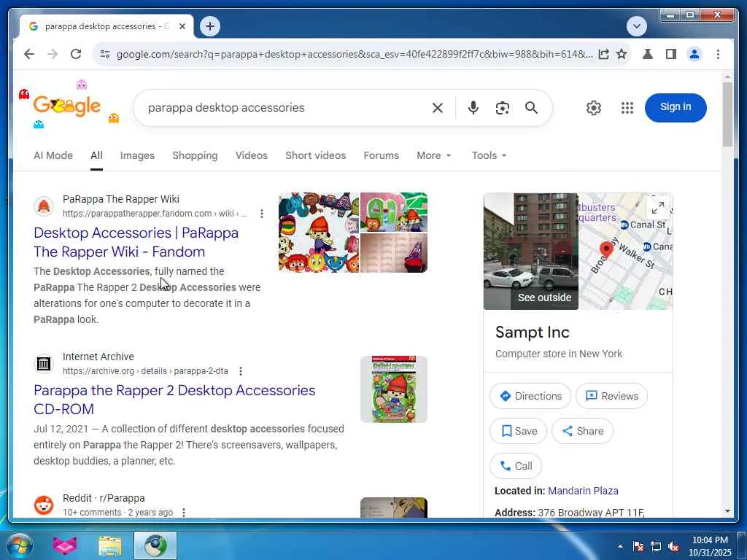The width and height of the screenshot is (747, 560).
Task: Go back using the browser back arrow
Action: [x=29, y=54]
